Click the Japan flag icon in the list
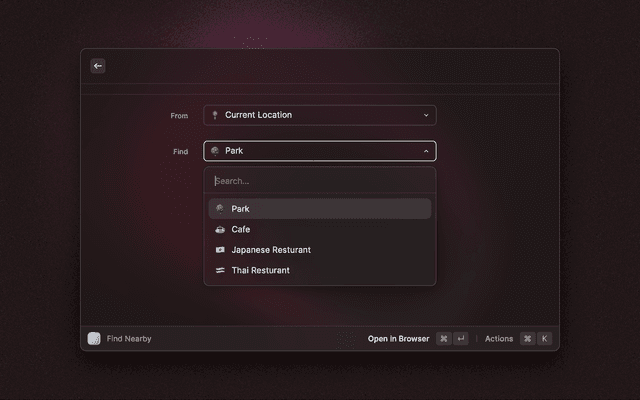 [x=220, y=250]
